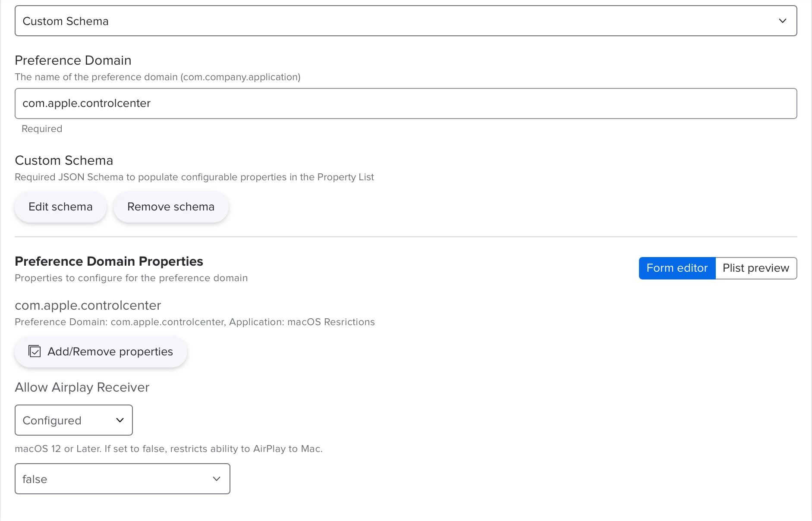Viewport: 812px width, 521px height.
Task: Click the 'Preference Domain Properties' heading
Action: (109, 261)
